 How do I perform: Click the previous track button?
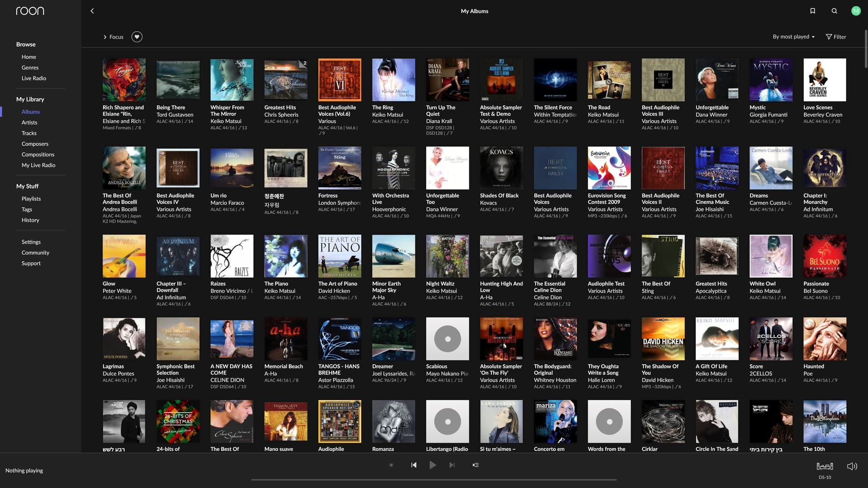[x=414, y=465]
